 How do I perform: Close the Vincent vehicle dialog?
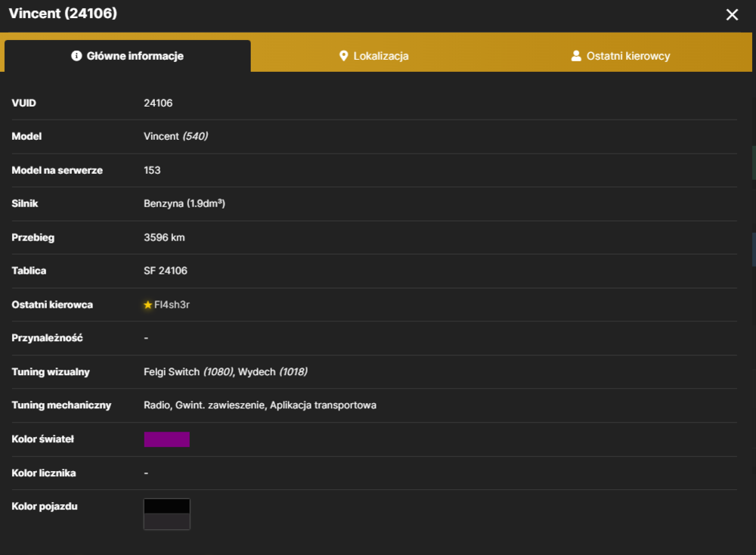(x=732, y=15)
